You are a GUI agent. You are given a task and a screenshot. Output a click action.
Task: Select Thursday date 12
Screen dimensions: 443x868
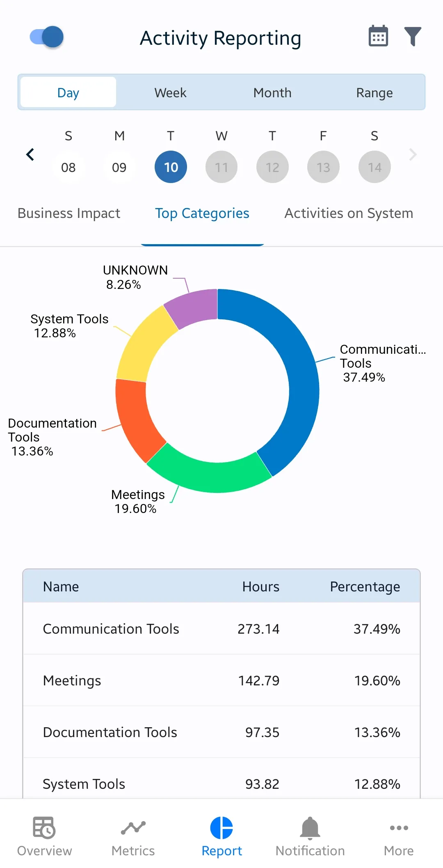pyautogui.click(x=272, y=167)
